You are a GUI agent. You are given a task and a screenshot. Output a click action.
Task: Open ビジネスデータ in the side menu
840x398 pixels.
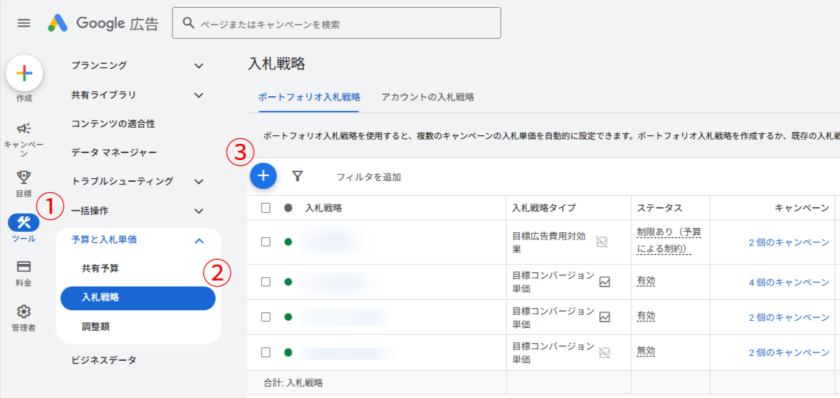[103, 360]
